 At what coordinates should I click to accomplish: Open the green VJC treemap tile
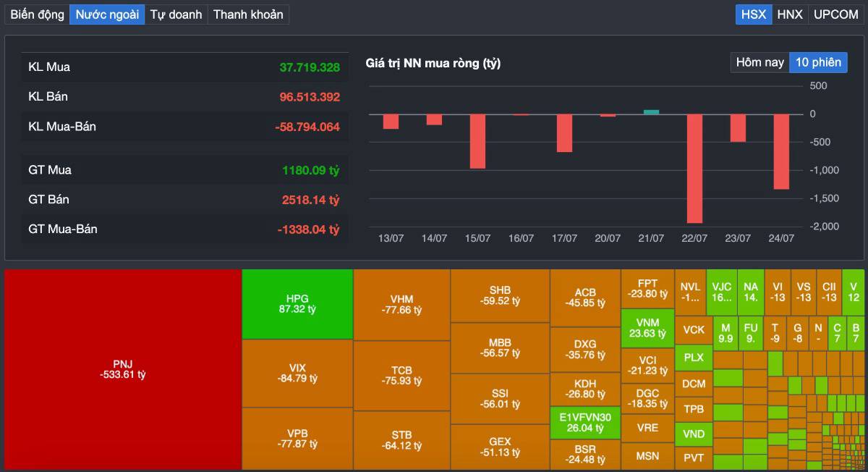[722, 291]
